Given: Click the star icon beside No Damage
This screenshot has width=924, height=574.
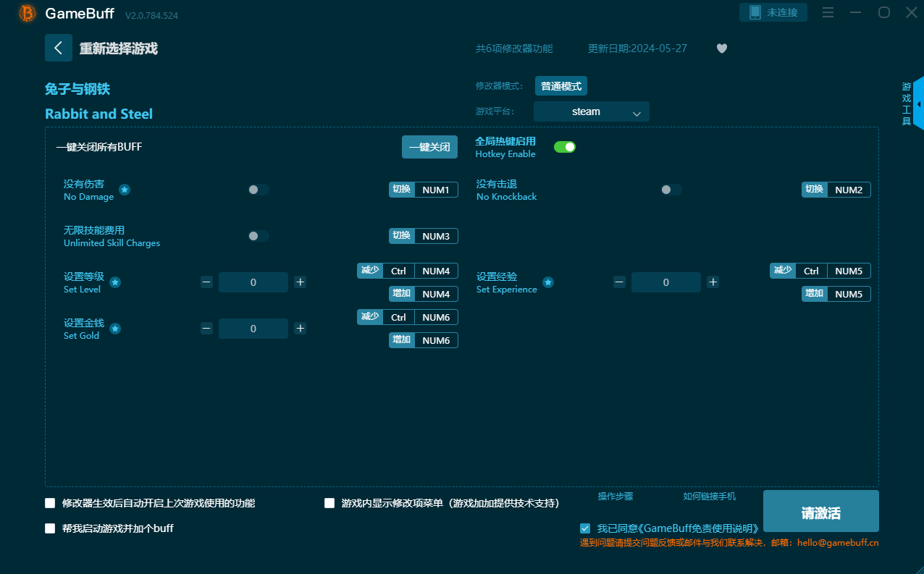Looking at the screenshot, I should pyautogui.click(x=125, y=190).
